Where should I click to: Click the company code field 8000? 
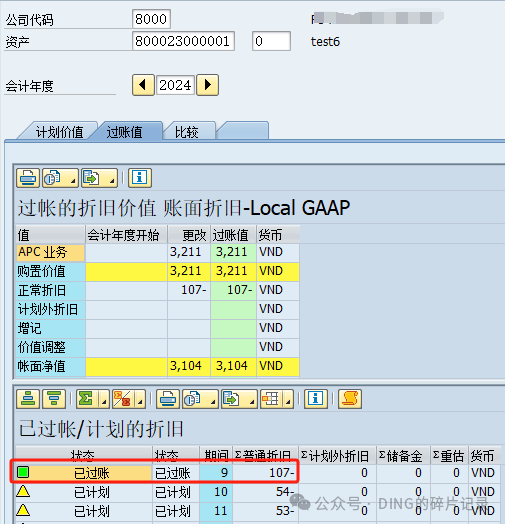[151, 19]
